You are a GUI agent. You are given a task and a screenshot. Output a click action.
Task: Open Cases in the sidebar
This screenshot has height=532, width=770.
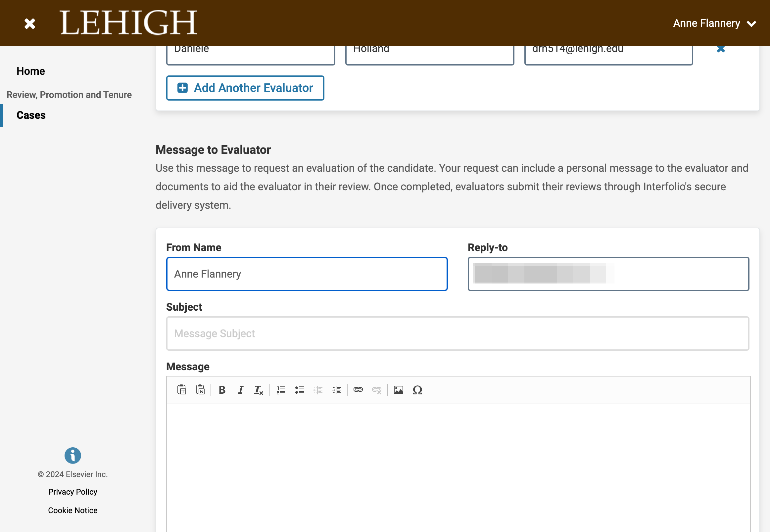(31, 115)
